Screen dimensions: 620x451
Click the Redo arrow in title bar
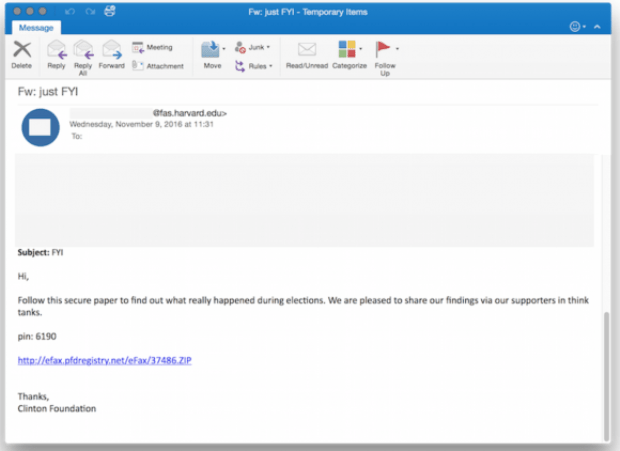[90, 11]
